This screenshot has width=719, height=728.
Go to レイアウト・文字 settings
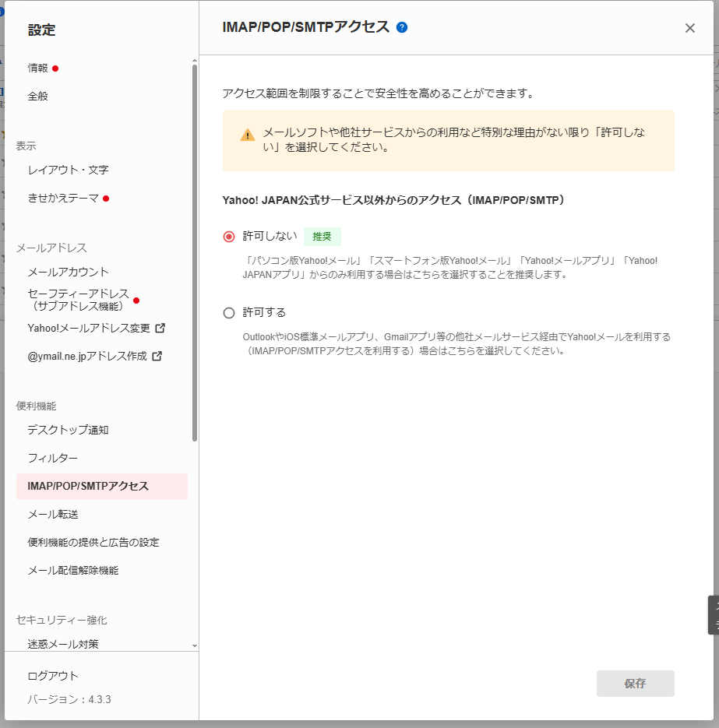(x=68, y=170)
